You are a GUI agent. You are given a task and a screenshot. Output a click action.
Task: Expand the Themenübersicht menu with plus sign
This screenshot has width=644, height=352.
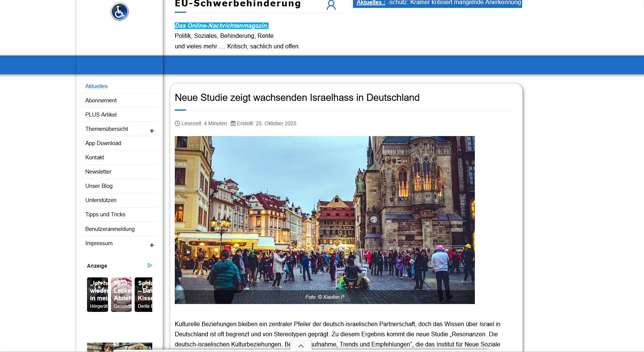coord(152,130)
